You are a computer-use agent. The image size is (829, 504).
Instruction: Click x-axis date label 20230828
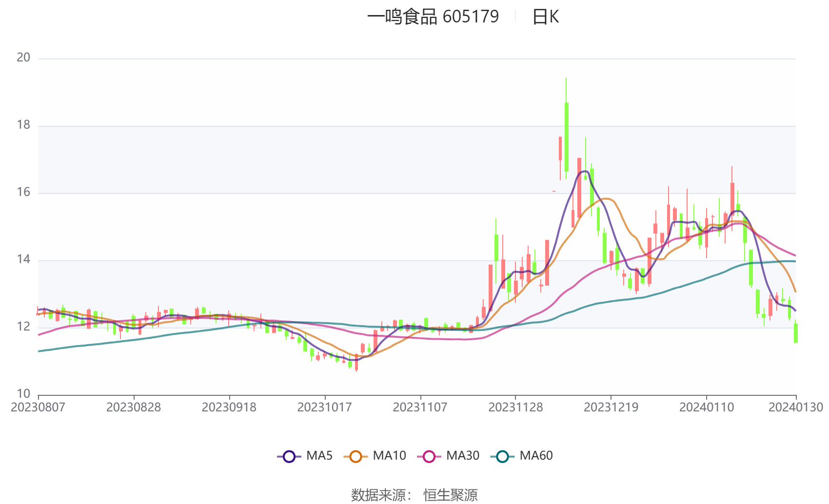(x=134, y=407)
